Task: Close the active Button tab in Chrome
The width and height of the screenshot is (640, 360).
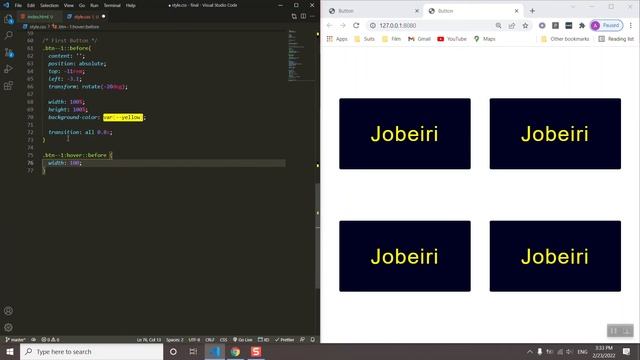Action: tap(516, 11)
